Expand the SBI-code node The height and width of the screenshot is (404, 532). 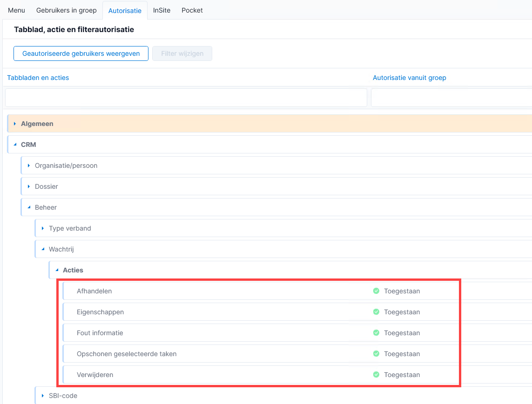coord(42,396)
